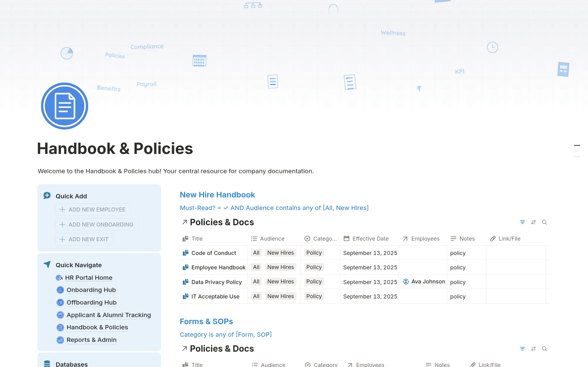Viewport: 588px width, 367px height.
Task: Click the page outline table of contents indicator
Action: tap(577, 151)
